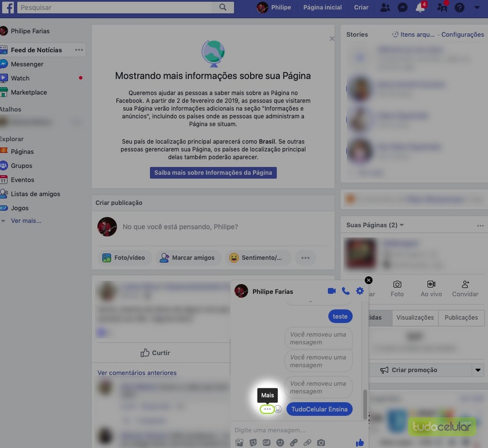
Task: Type in the Digite uma mensagem field
Action: (293, 430)
